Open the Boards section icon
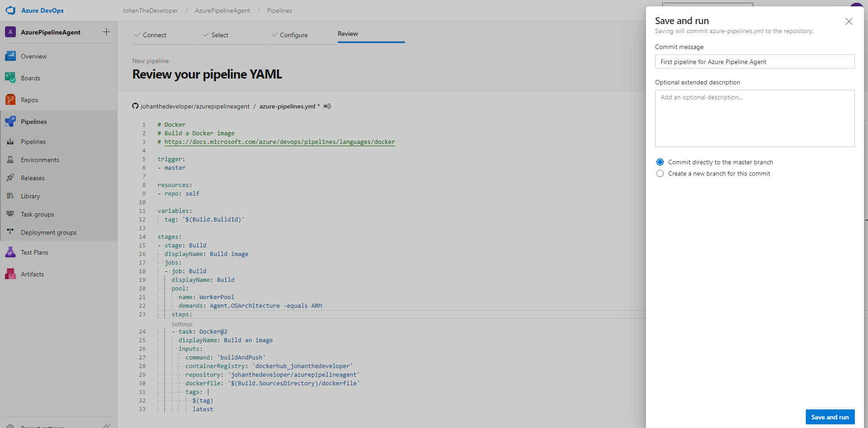868x428 pixels. pos(10,78)
